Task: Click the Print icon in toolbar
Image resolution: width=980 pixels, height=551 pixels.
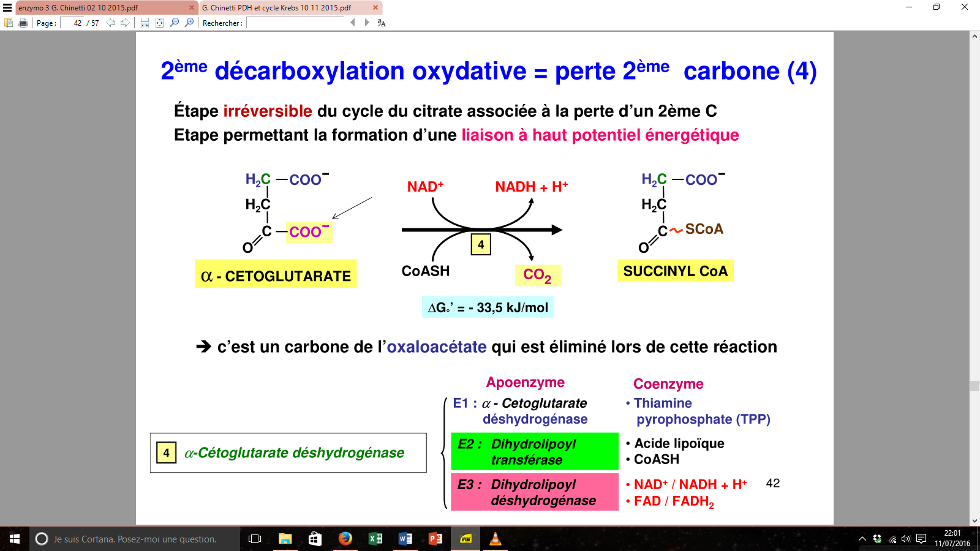Action: (x=23, y=23)
